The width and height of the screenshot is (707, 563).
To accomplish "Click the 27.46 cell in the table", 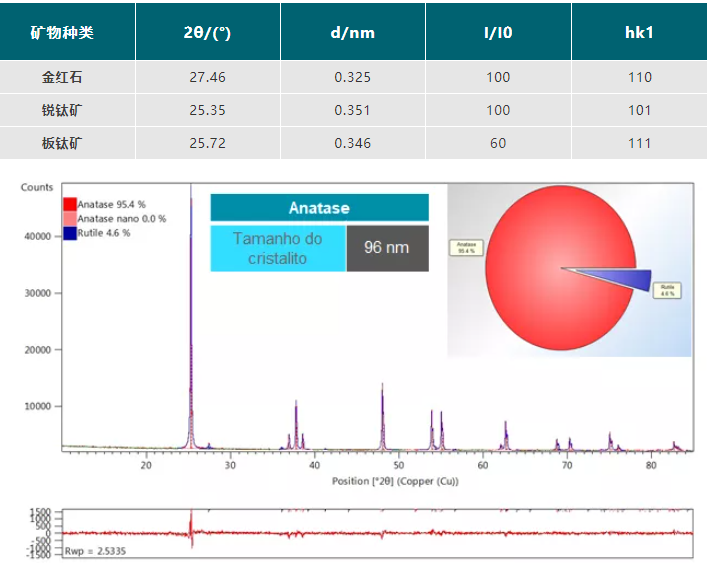I will (x=208, y=77).
